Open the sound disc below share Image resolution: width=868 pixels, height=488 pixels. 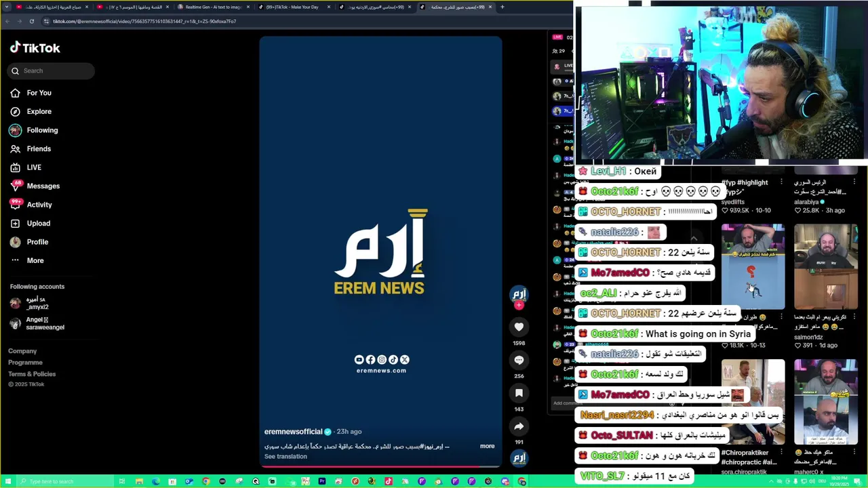pos(519,458)
